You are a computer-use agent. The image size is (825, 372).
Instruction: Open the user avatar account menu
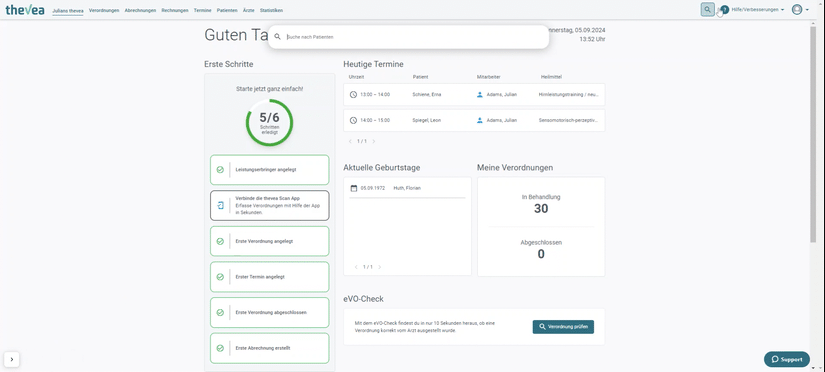click(x=797, y=9)
